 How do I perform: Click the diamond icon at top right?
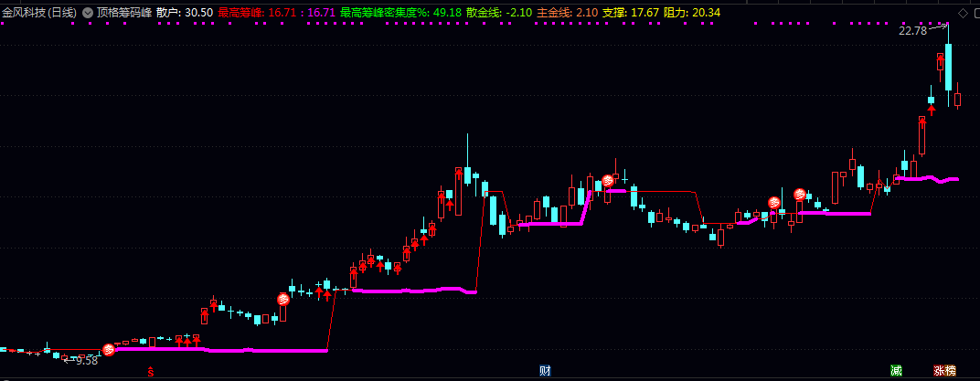pyautogui.click(x=963, y=13)
